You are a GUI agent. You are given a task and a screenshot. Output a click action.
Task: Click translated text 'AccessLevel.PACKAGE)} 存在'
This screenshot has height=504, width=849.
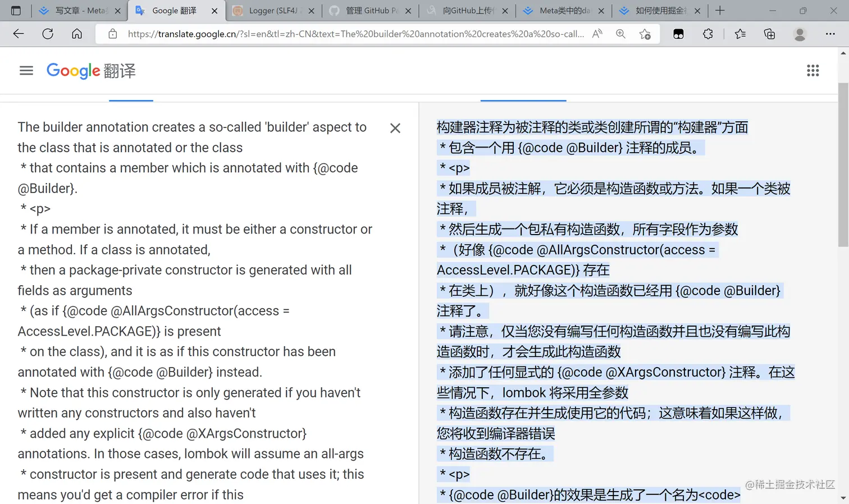(523, 270)
